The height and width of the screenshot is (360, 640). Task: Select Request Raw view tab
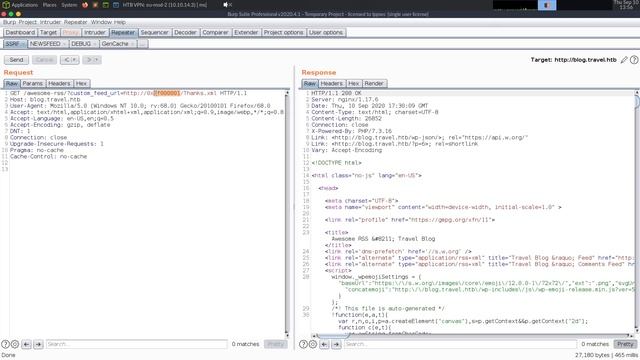(12, 83)
